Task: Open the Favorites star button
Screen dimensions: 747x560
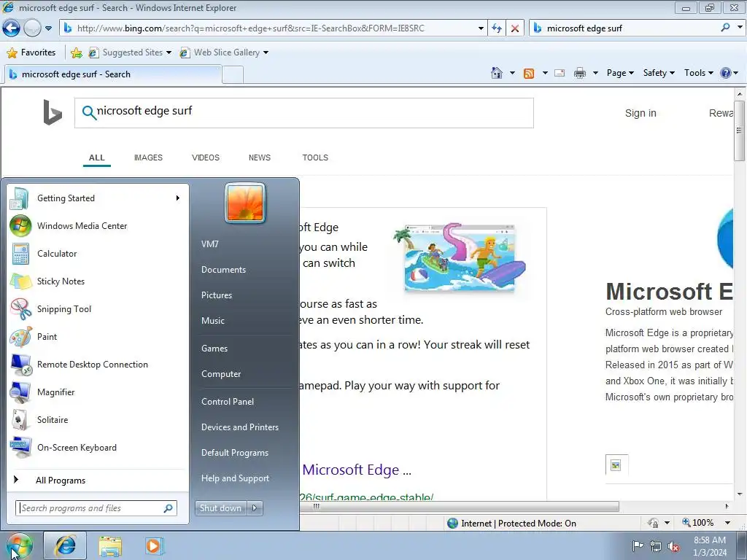Action: (x=31, y=52)
